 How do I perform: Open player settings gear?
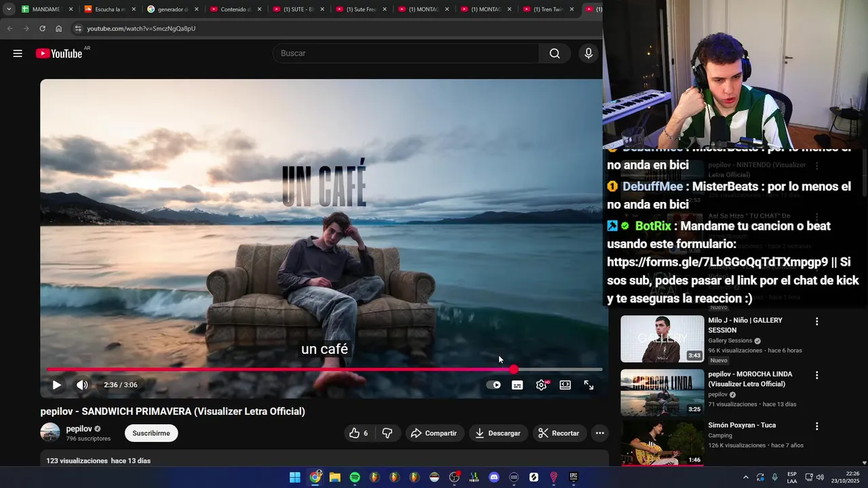click(x=541, y=385)
